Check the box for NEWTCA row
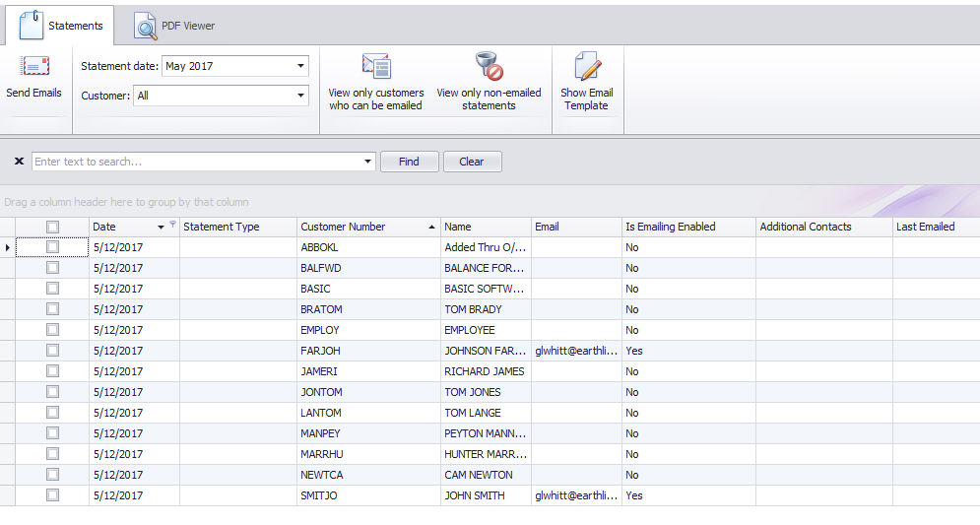This screenshot has width=980, height=525. pyautogui.click(x=52, y=474)
